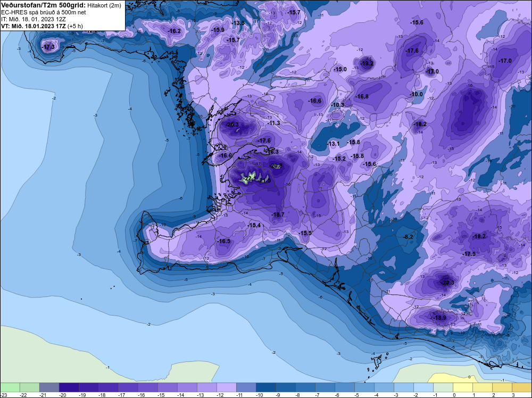Click the -15.5 temperature value
The width and height of the screenshot is (532, 398).
click(x=305, y=233)
